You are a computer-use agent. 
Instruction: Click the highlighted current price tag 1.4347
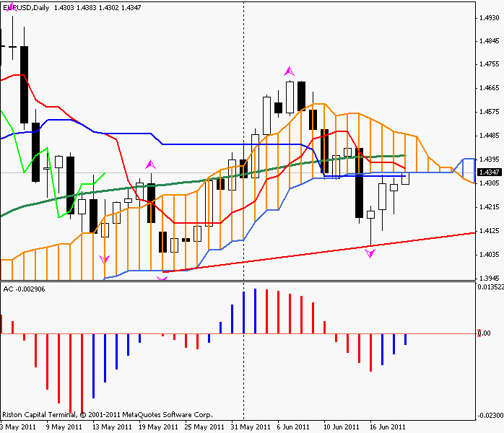pyautogui.click(x=490, y=172)
